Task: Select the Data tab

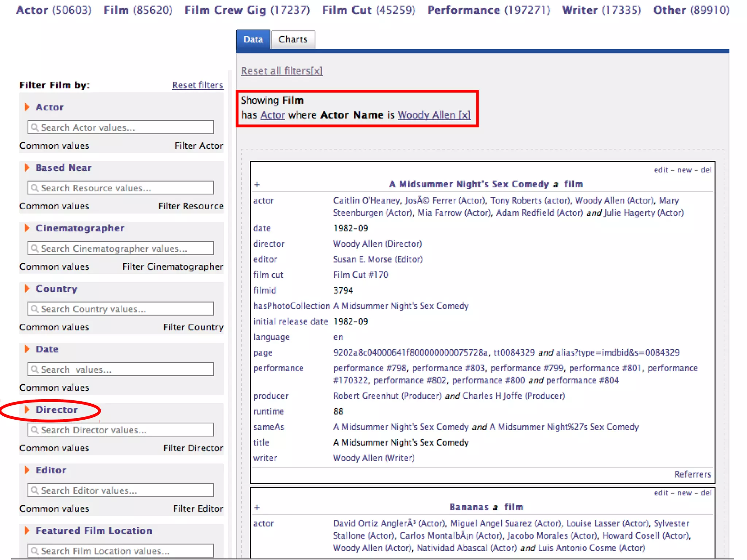Action: point(253,39)
